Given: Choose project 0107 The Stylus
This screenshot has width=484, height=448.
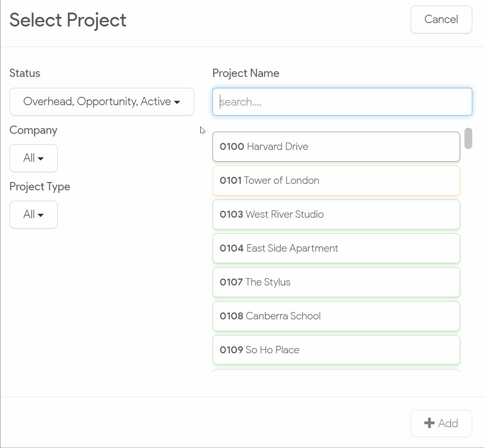Looking at the screenshot, I should pos(336,282).
